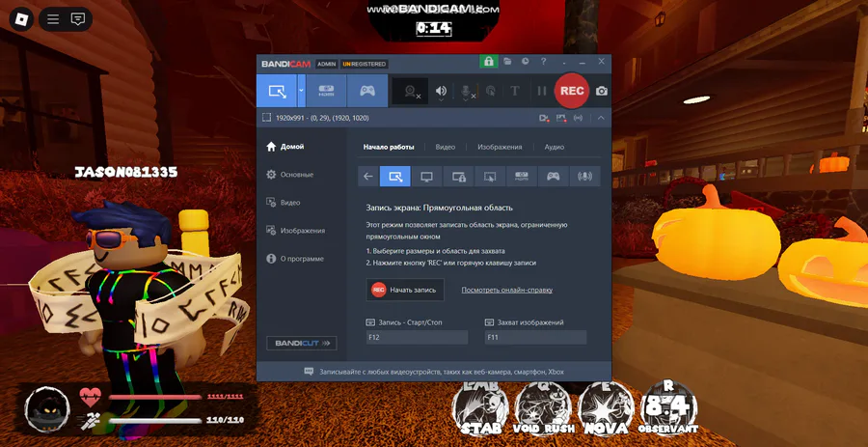Switch to the Изображения tab in Home

pos(500,148)
